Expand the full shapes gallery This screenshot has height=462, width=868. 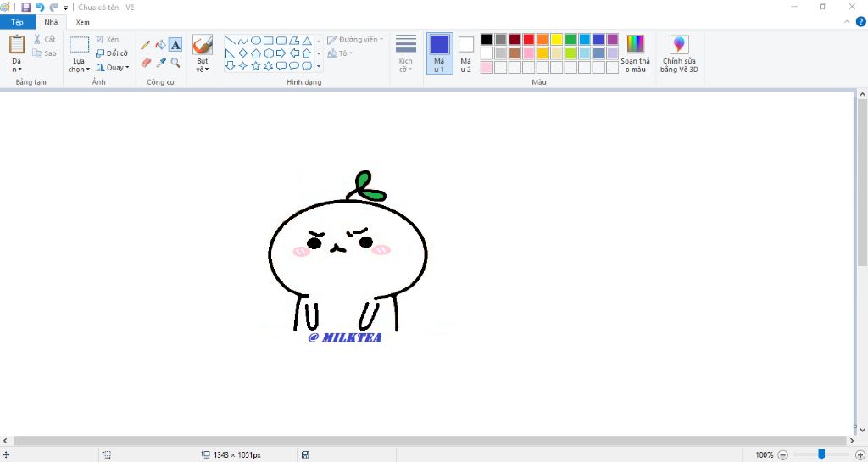coord(319,66)
